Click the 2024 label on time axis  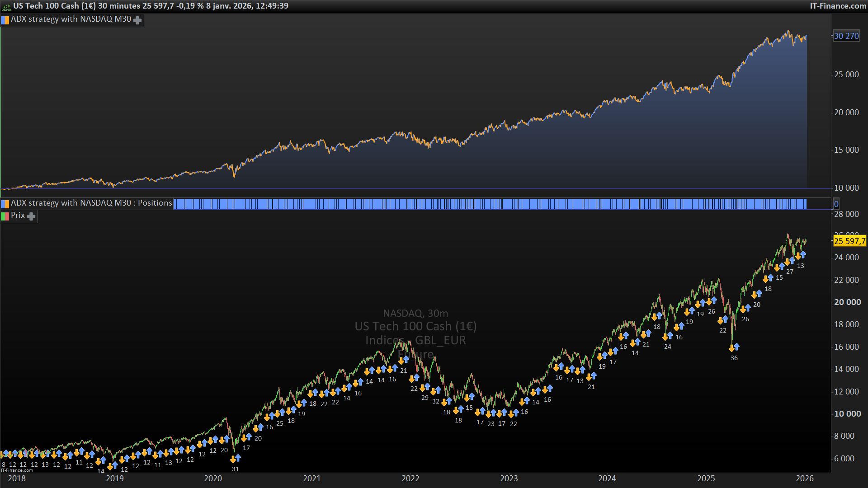pos(607,479)
